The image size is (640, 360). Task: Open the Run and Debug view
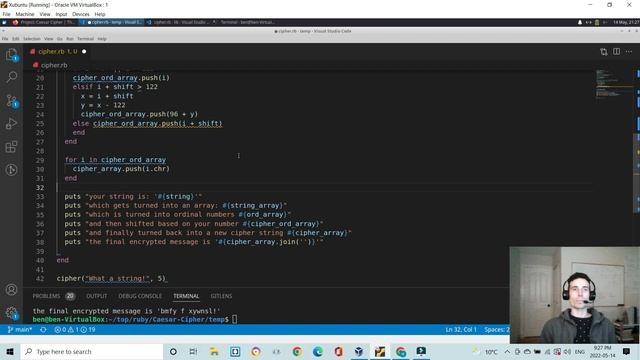(x=11, y=124)
